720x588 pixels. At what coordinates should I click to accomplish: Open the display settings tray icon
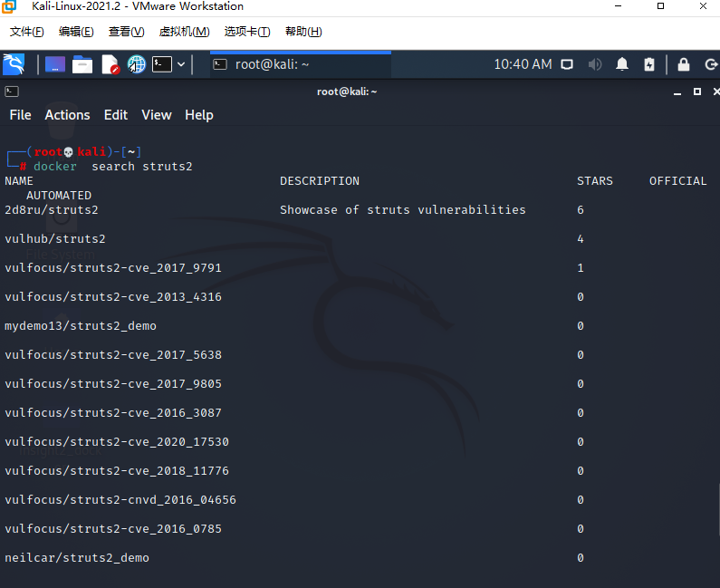[567, 64]
